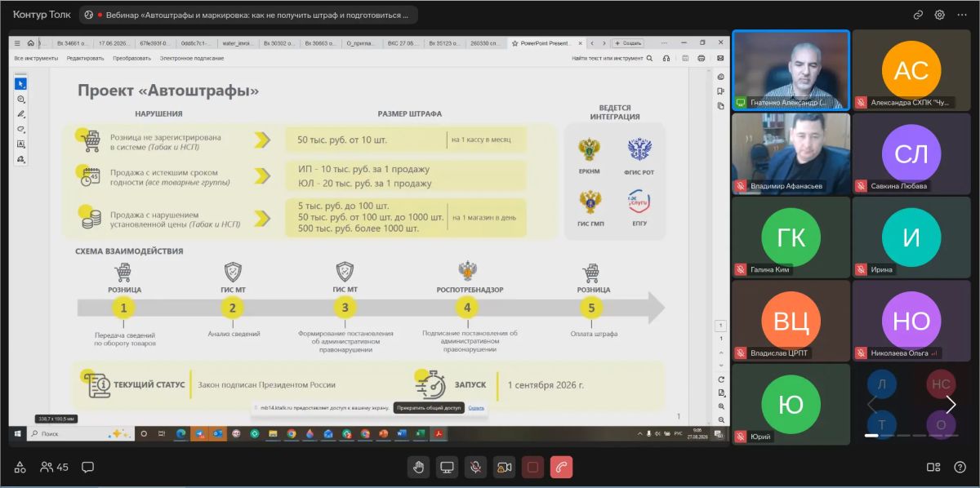
Task: Open help question mark icon
Action: click(x=960, y=468)
